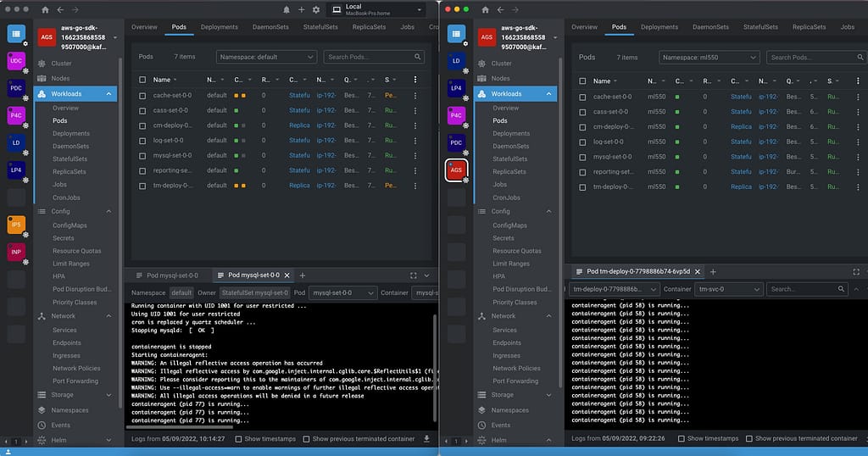Click the settings gear in left window top bar
This screenshot has height=456, width=868.
pyautogui.click(x=316, y=9)
